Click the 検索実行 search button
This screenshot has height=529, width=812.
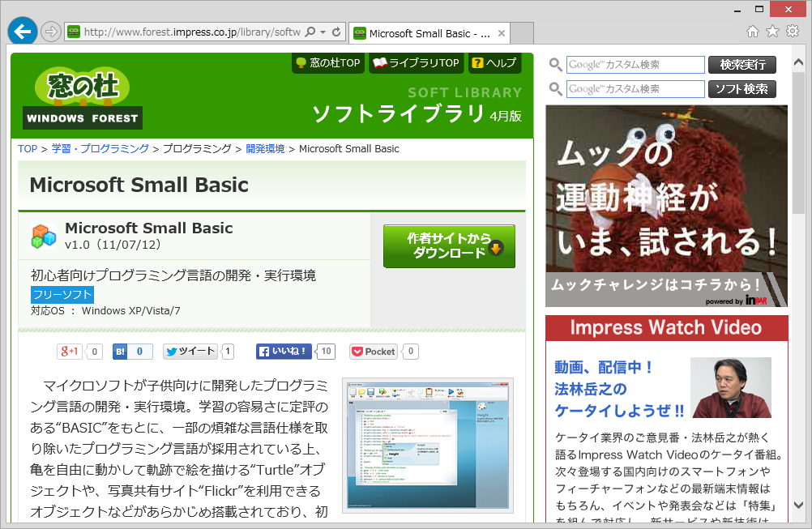742,65
